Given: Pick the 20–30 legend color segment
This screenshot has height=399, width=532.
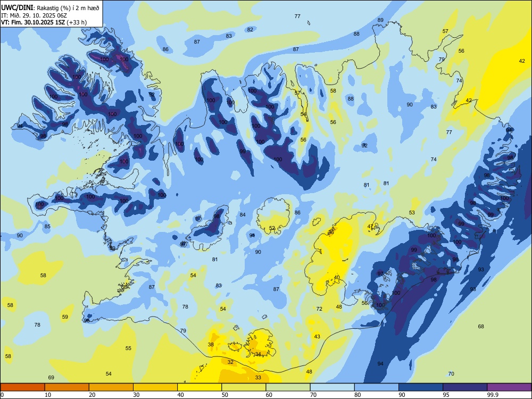Looking at the screenshot, I should (x=111, y=387).
